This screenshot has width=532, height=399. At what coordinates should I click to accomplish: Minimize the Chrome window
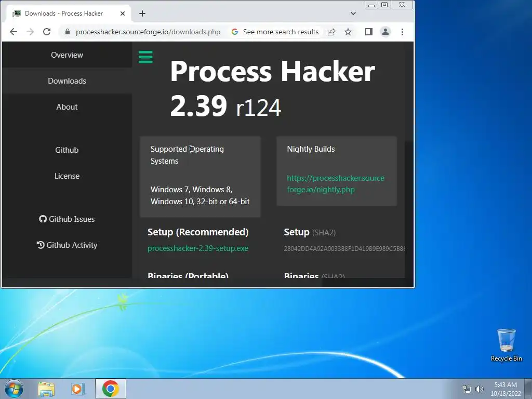pos(371,5)
